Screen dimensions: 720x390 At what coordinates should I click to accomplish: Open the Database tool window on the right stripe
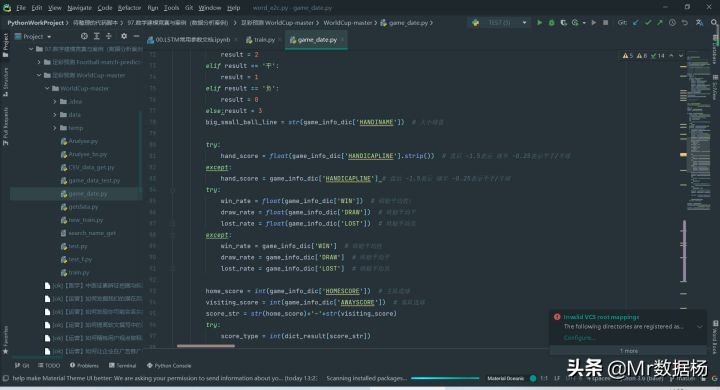[715, 49]
